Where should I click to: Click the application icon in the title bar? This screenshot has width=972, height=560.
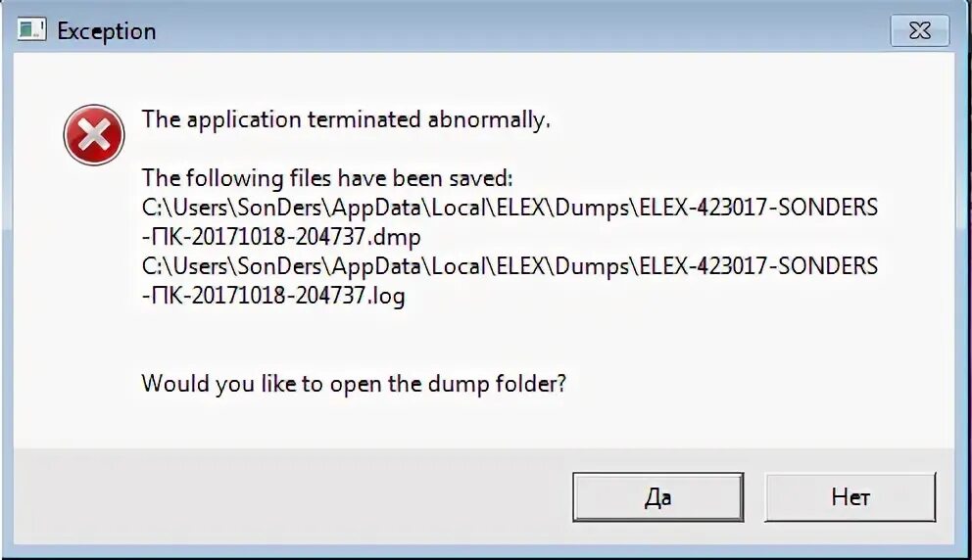pos(31,29)
